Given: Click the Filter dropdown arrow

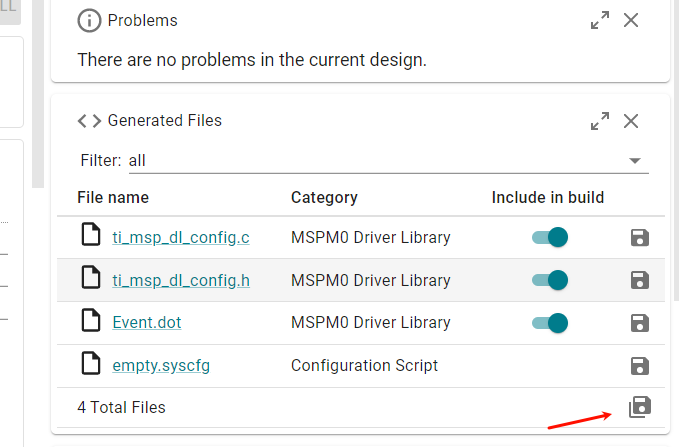Looking at the screenshot, I should [x=634, y=161].
